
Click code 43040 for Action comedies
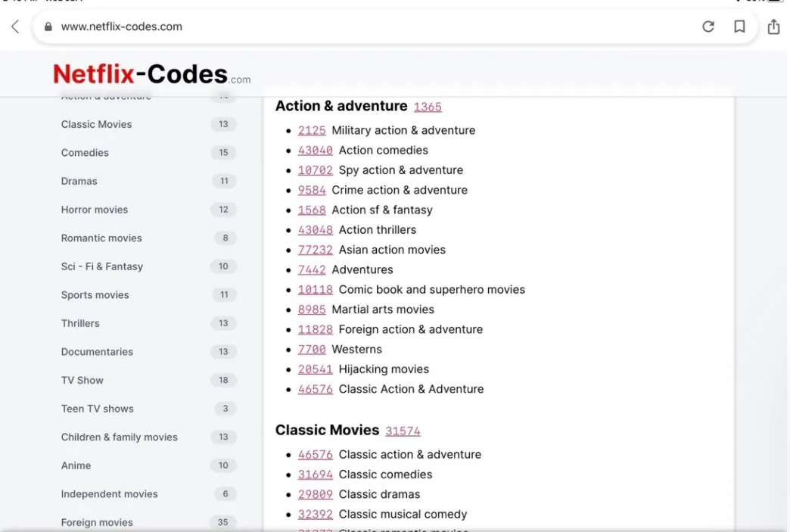point(315,151)
